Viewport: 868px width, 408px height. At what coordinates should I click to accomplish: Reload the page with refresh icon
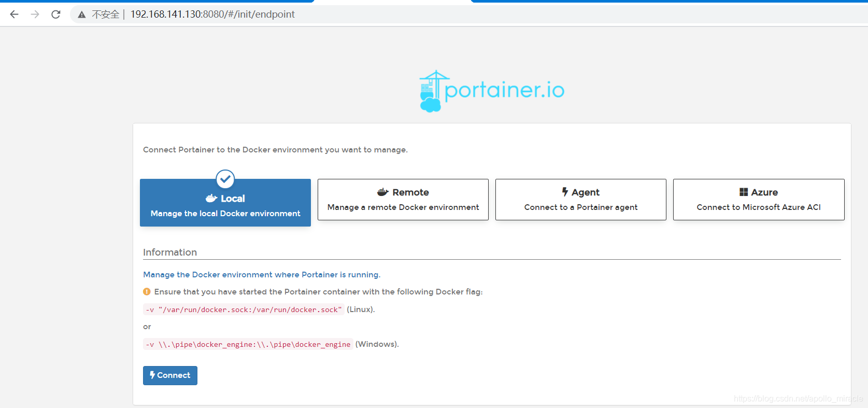[56, 15]
